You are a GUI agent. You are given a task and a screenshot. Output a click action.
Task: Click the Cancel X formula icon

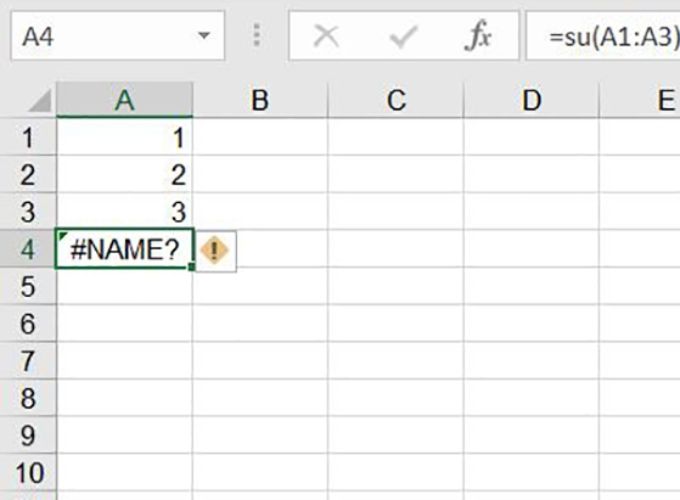click(x=326, y=36)
